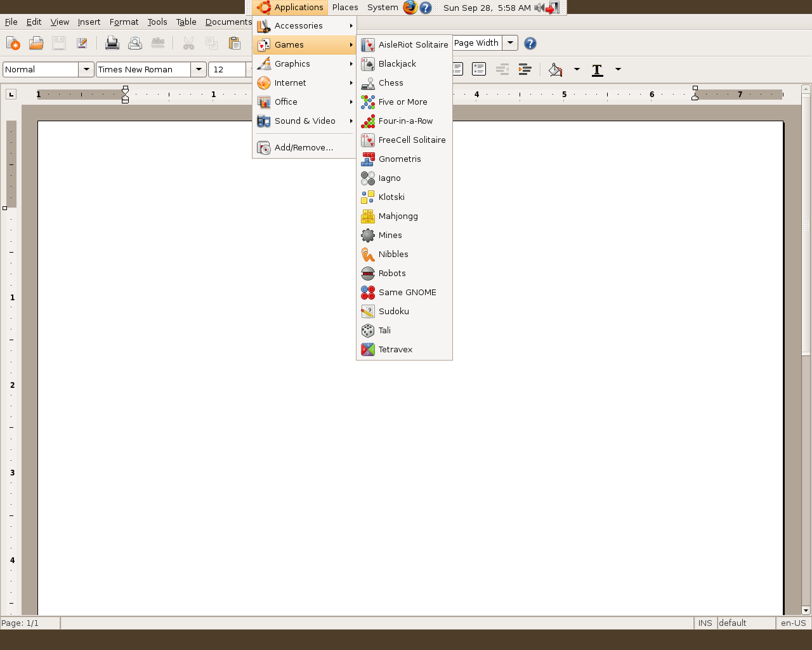Click the INS insert mode status indicator
Viewport: 812px width, 650px height.
(705, 623)
